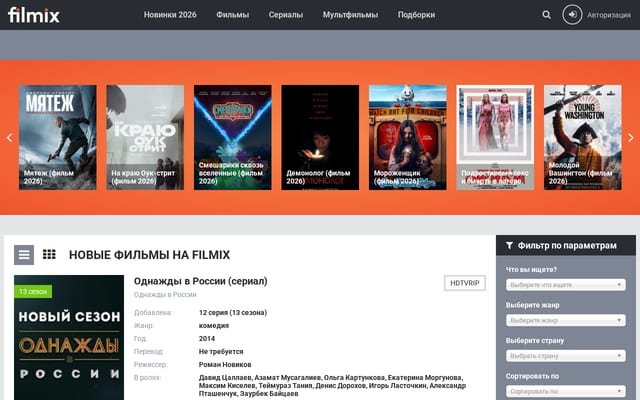Expand the 'Сортировать по' dropdown
This screenshot has height=400, width=640.
pos(566,391)
